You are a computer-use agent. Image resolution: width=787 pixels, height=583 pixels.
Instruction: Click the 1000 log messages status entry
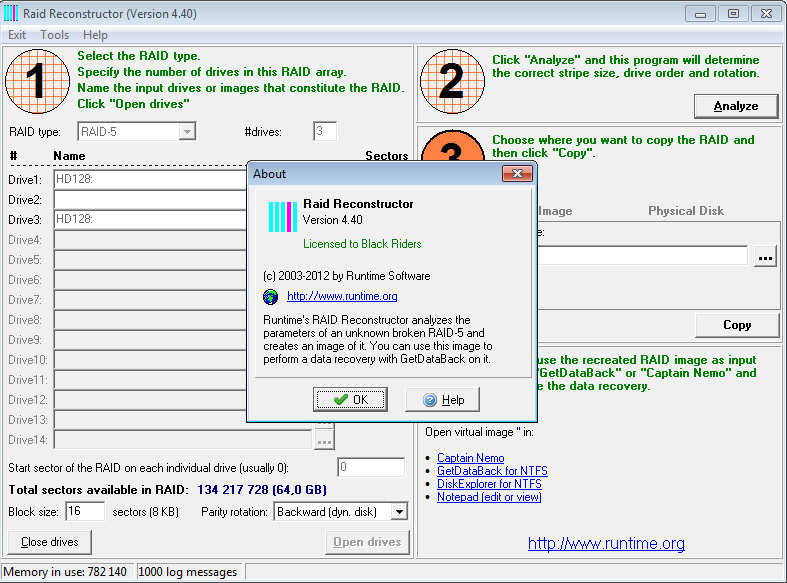point(190,571)
